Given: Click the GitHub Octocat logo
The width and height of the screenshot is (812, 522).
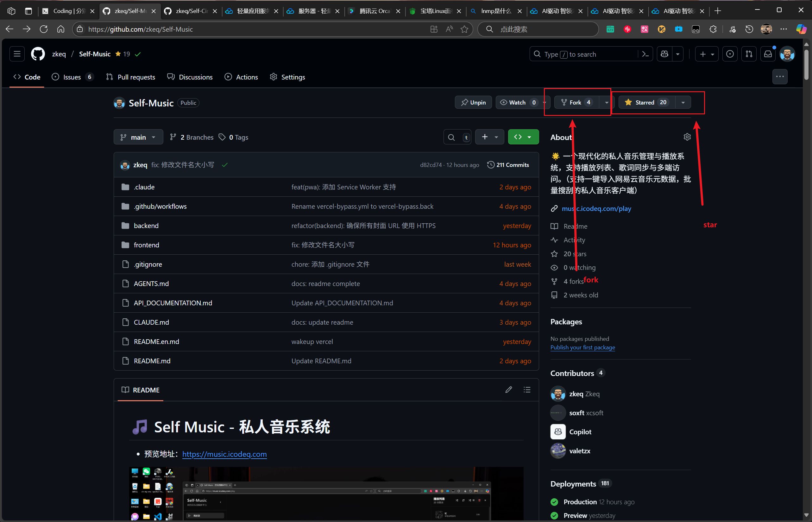Looking at the screenshot, I should point(38,54).
